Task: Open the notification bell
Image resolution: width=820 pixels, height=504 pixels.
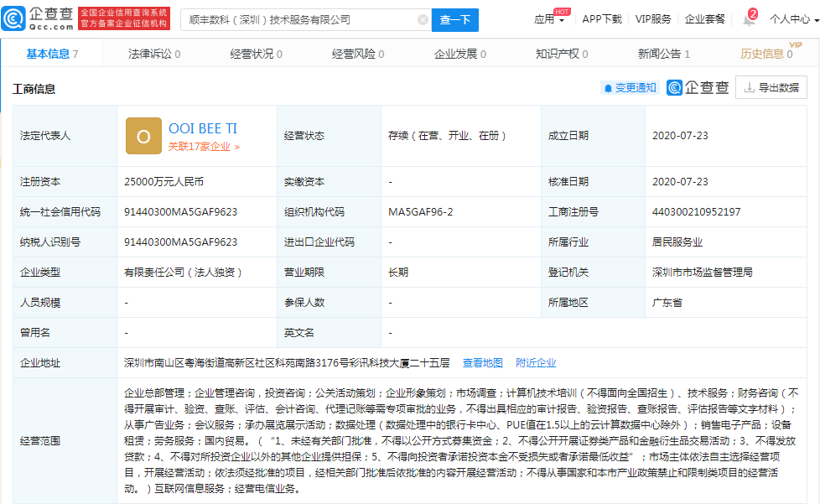Action: click(x=749, y=20)
